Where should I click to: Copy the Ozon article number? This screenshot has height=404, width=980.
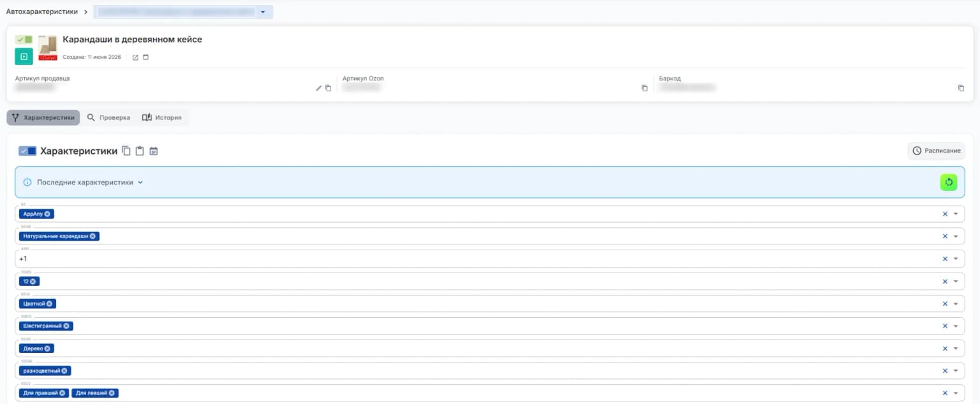(x=644, y=88)
